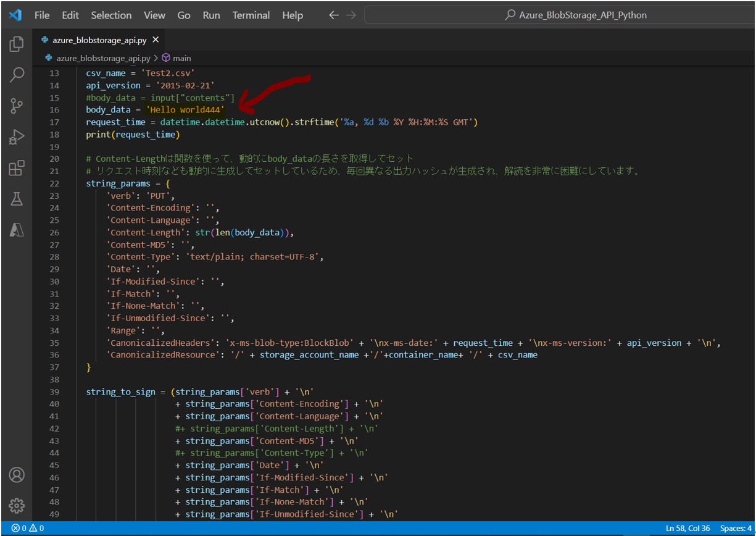The image size is (756, 536).
Task: Open the Manage gear icon
Action: (17, 505)
